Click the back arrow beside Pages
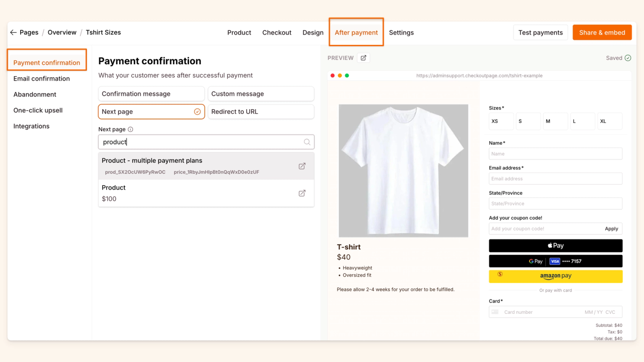This screenshot has height=362, width=644. pos(13,33)
